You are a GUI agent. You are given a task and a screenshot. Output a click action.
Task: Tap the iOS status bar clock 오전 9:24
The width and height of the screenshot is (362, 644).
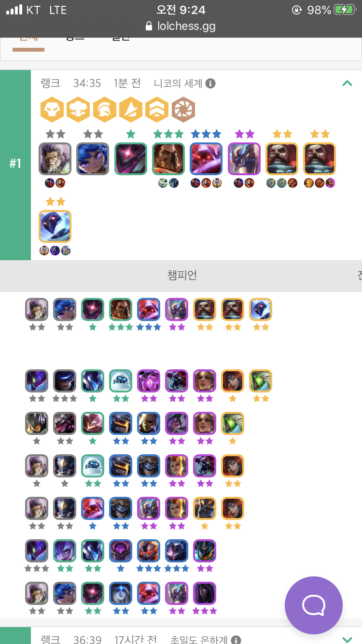[x=181, y=10]
